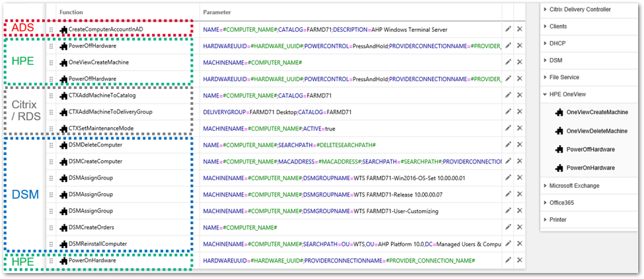Edit the DSMDeleteComputer row
The height and width of the screenshot is (279, 644).
(x=508, y=145)
